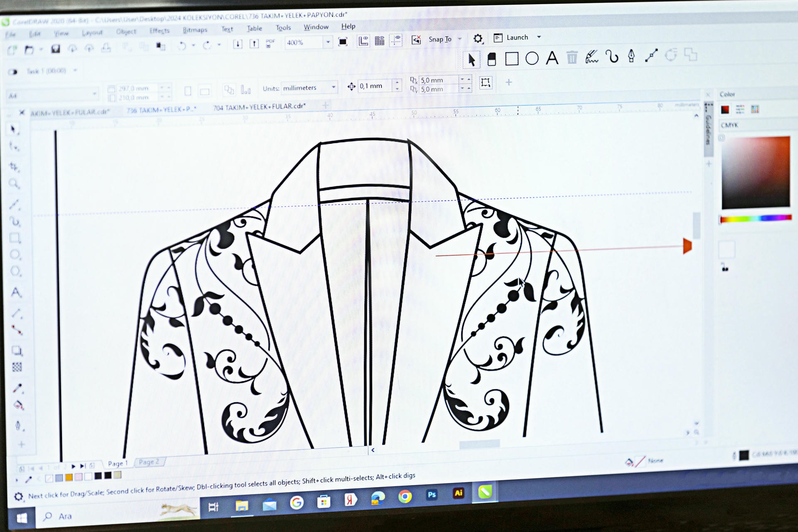The image size is (798, 532).
Task: Open the zoom level 400% dropdown
Action: tap(328, 42)
